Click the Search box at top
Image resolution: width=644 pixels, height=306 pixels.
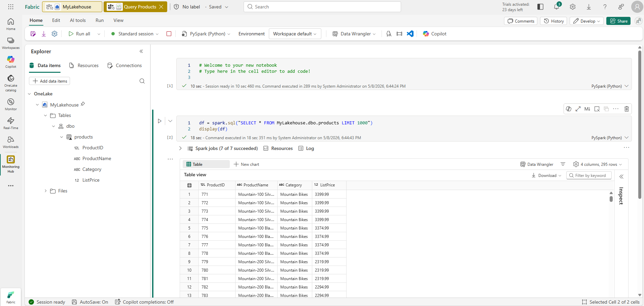pyautogui.click(x=322, y=7)
